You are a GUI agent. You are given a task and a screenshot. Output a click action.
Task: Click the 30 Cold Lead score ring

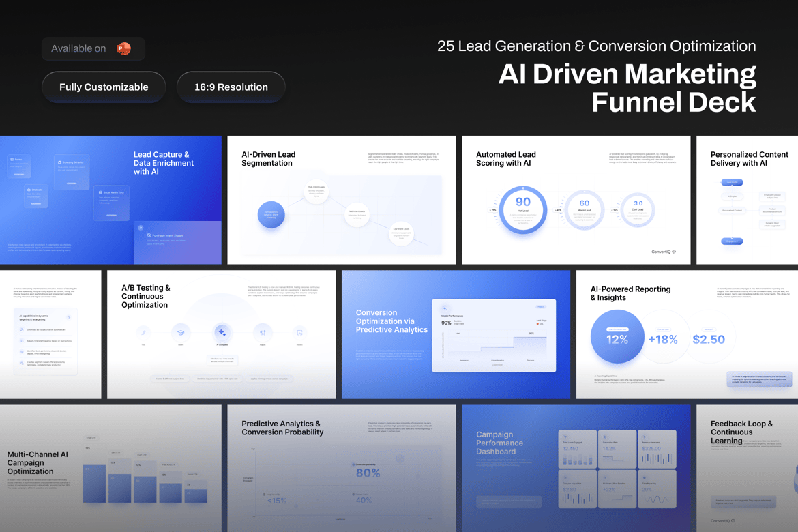point(638,210)
